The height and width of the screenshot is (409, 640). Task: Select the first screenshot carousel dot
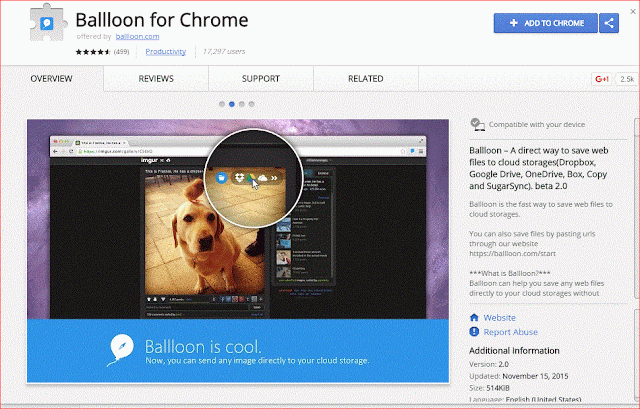tap(222, 104)
